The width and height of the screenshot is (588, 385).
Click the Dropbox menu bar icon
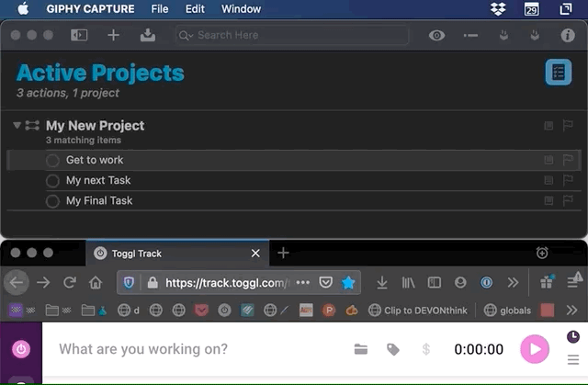[498, 8]
